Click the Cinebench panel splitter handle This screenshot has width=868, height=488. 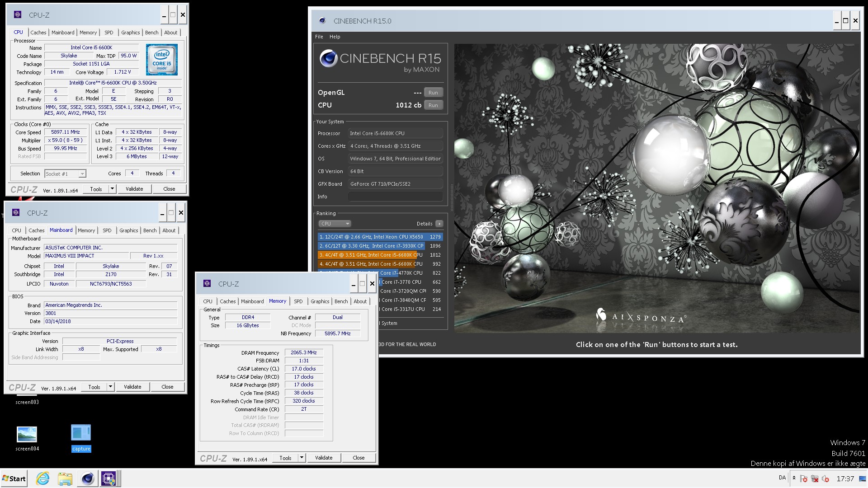pos(451,197)
